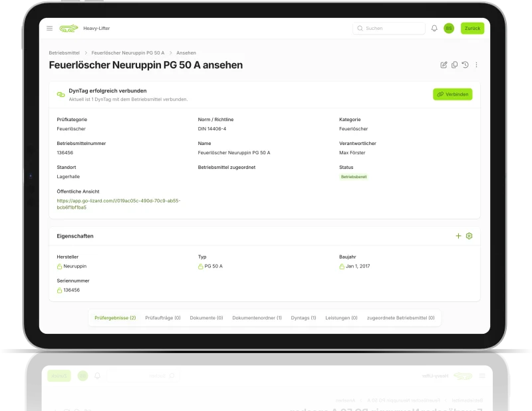
Task: Click the Heavy-Lifter lizard logo
Action: [68, 29]
